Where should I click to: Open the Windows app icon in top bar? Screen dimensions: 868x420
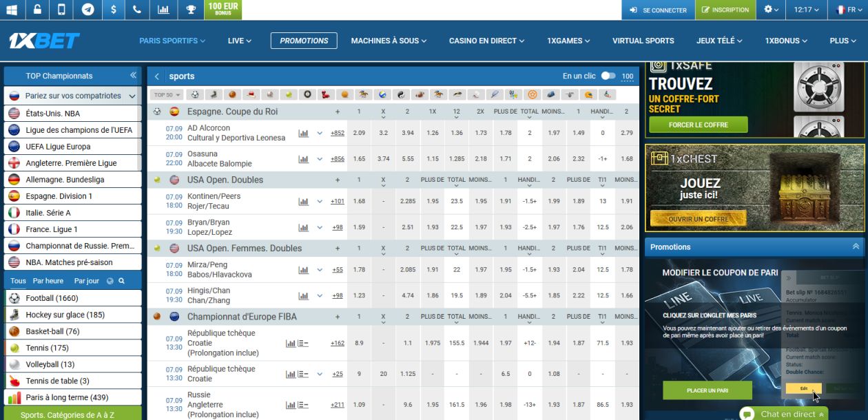(12, 10)
